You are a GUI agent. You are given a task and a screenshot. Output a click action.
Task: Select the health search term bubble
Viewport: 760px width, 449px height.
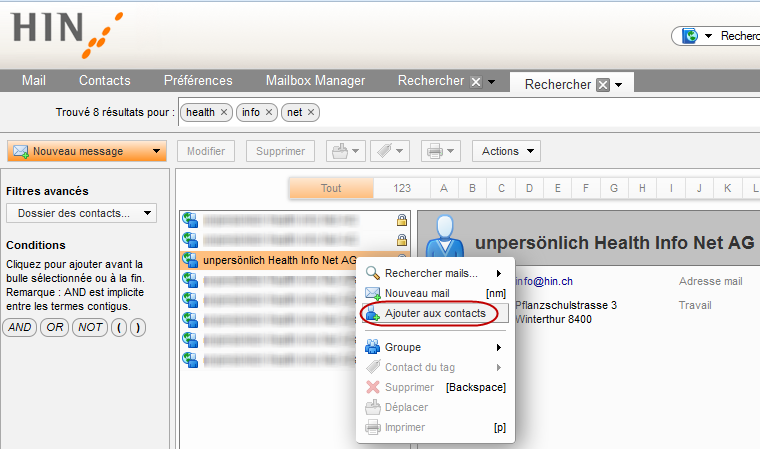tap(200, 112)
